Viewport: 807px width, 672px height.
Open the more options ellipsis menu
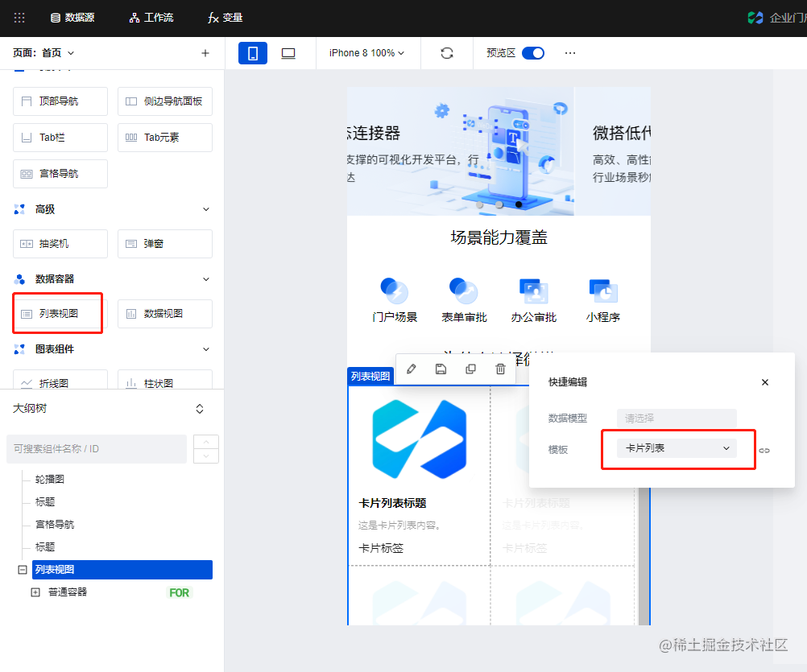click(x=569, y=53)
